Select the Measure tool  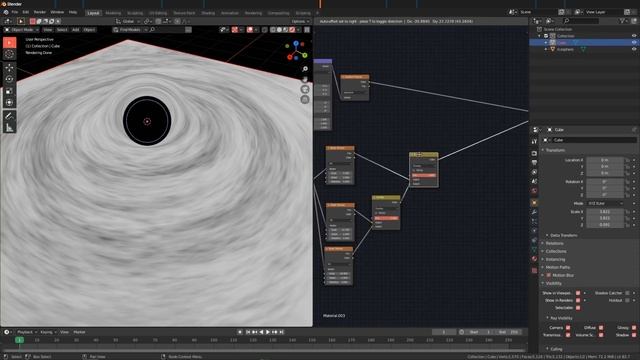[9, 128]
